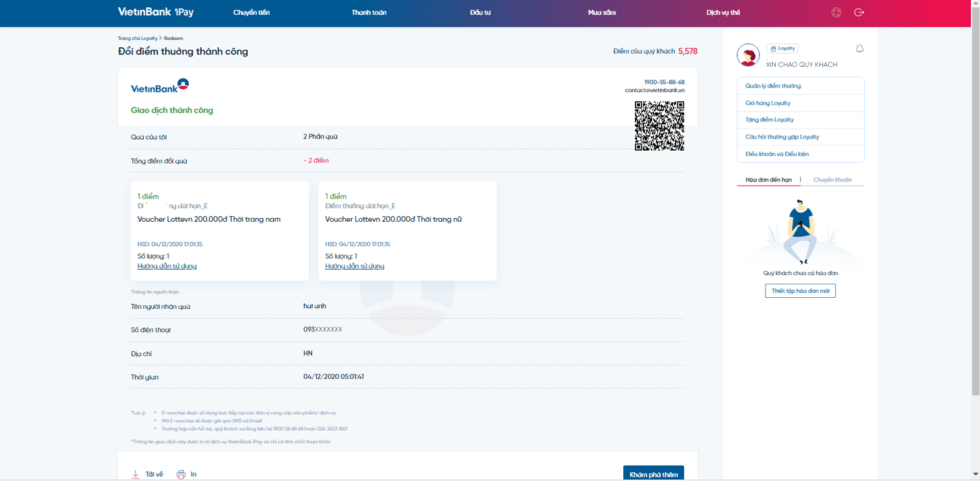Go to Trang chủ Loyalty breadcrumb

click(137, 38)
